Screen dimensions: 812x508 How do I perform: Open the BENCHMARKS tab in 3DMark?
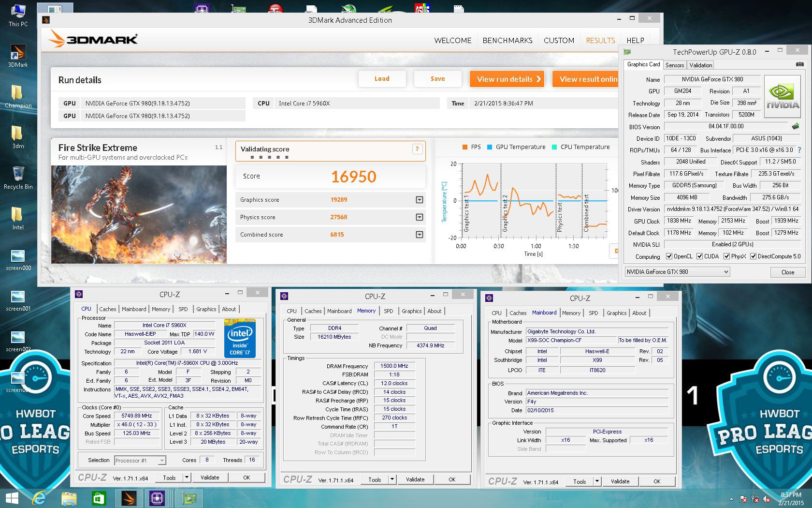click(x=507, y=41)
